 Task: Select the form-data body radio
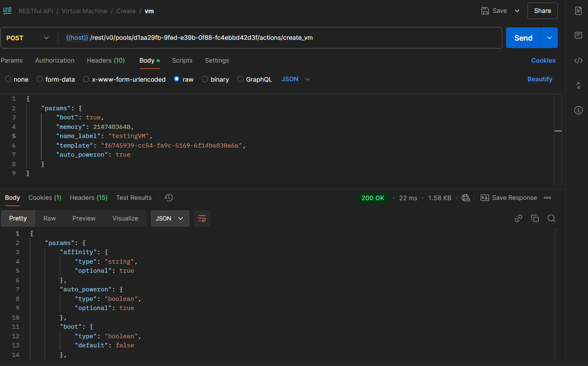40,79
